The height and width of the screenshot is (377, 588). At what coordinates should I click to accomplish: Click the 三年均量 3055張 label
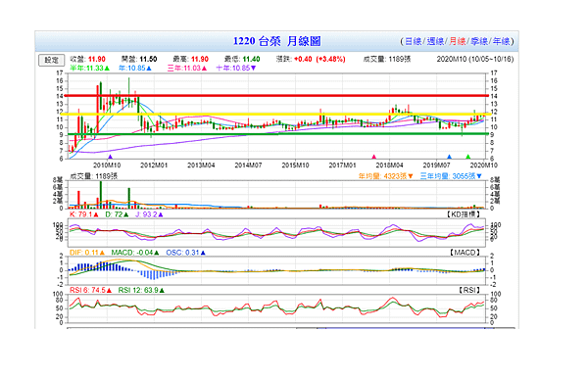(x=451, y=176)
